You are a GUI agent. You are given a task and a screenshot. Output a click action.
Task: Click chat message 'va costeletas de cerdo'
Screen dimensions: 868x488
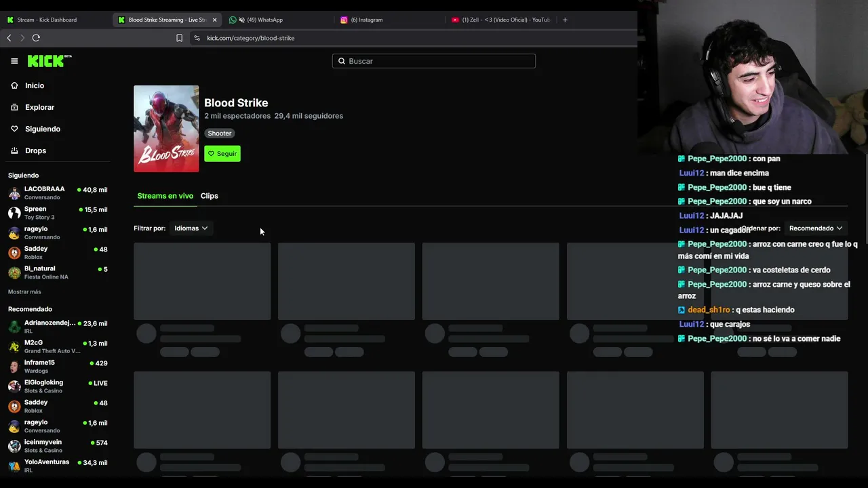pos(791,270)
